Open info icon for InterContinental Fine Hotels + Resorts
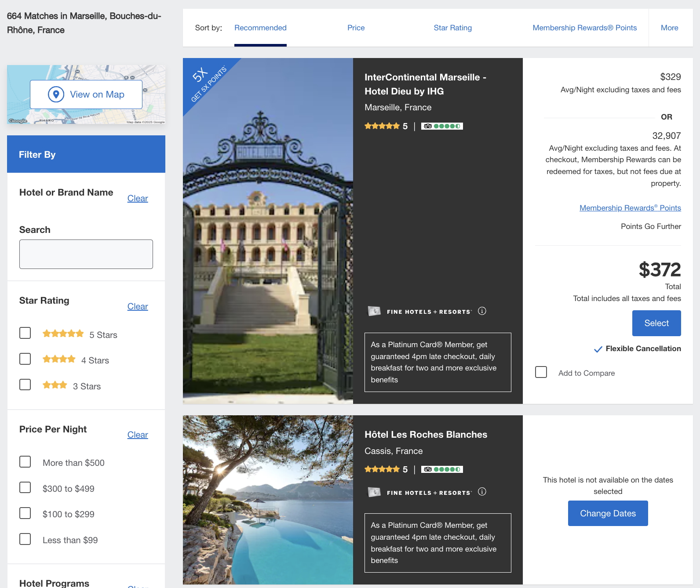Viewport: 700px width, 588px height. (482, 311)
